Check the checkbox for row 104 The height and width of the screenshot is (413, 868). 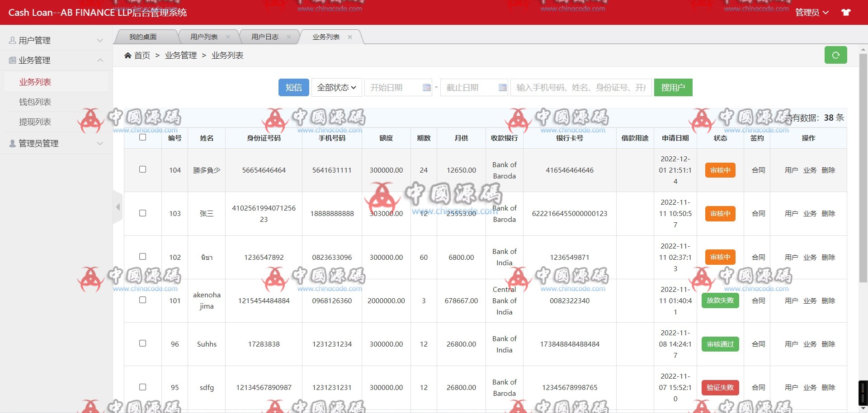tap(142, 169)
